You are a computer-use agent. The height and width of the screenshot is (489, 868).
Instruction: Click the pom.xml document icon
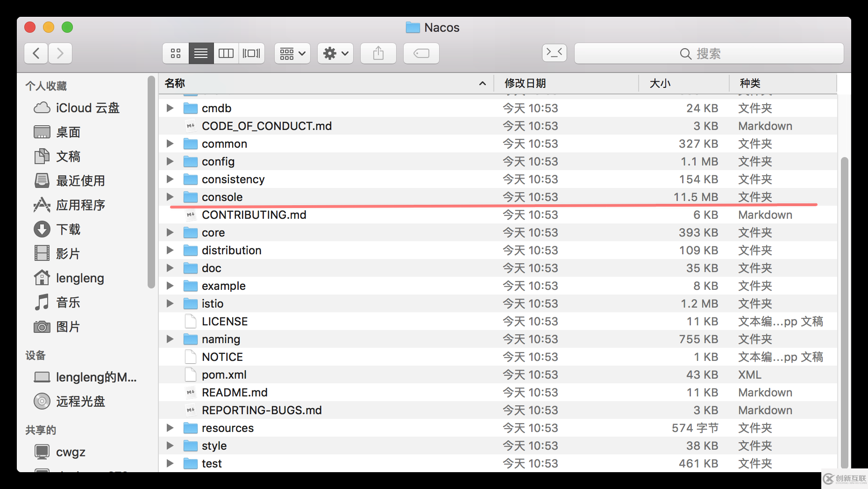(190, 374)
